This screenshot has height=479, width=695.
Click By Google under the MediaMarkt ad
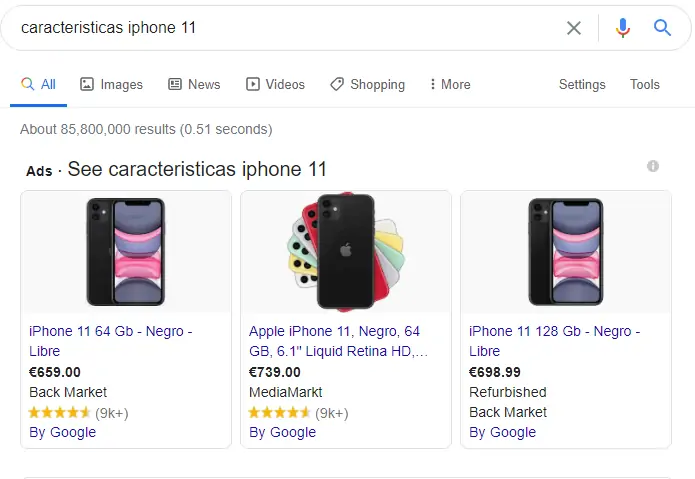[282, 432]
